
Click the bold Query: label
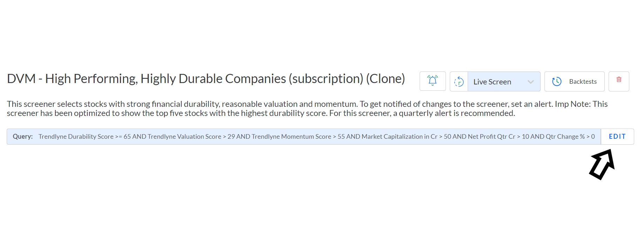coord(23,137)
